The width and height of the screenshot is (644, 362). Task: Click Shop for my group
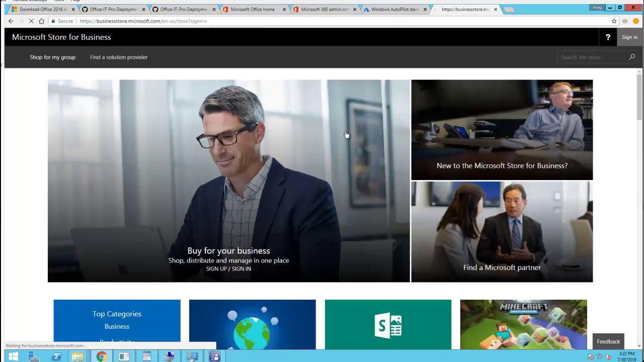click(x=52, y=57)
